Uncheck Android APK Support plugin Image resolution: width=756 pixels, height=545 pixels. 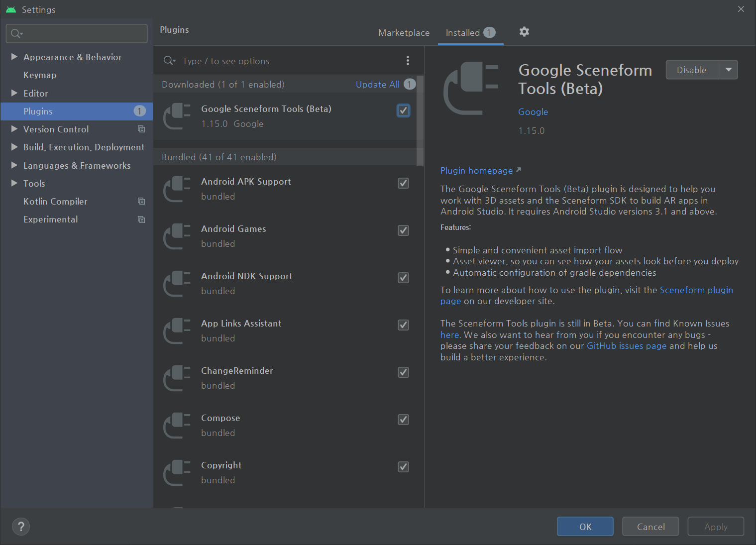(404, 183)
